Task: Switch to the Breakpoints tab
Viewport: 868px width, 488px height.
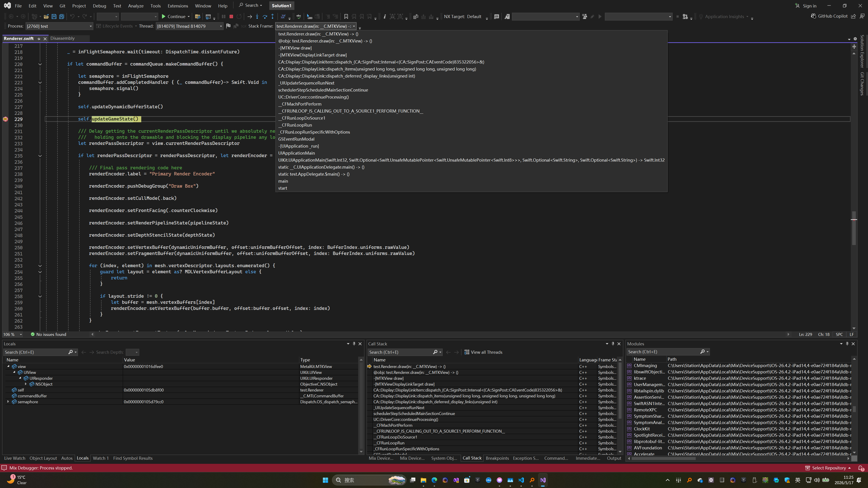Action: (x=497, y=458)
